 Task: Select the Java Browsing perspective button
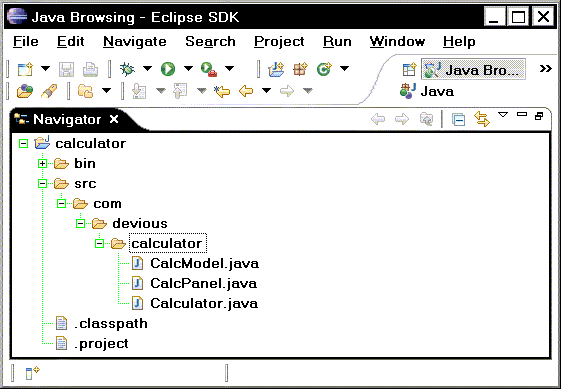pos(473,69)
